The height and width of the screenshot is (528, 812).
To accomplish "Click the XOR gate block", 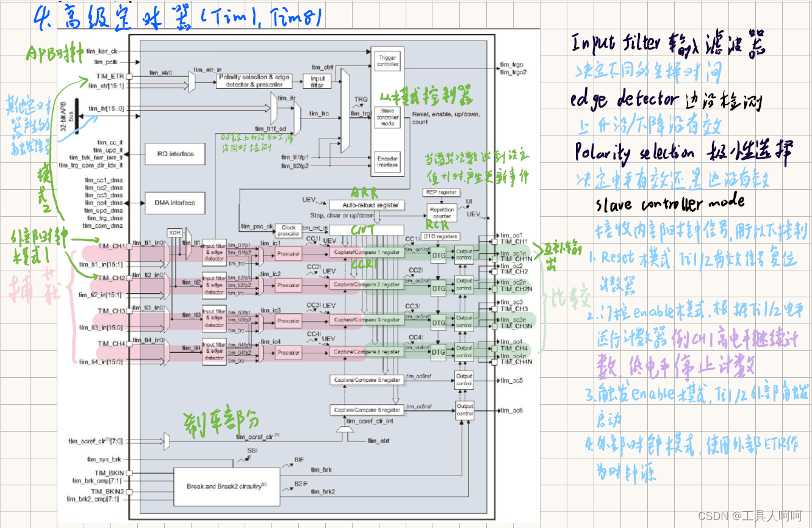I will click(x=174, y=233).
